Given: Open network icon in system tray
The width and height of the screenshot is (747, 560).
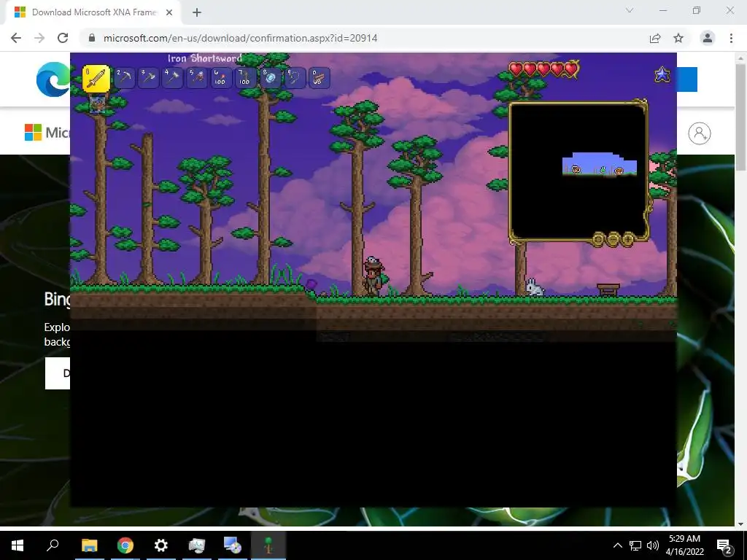Looking at the screenshot, I should click(x=635, y=545).
